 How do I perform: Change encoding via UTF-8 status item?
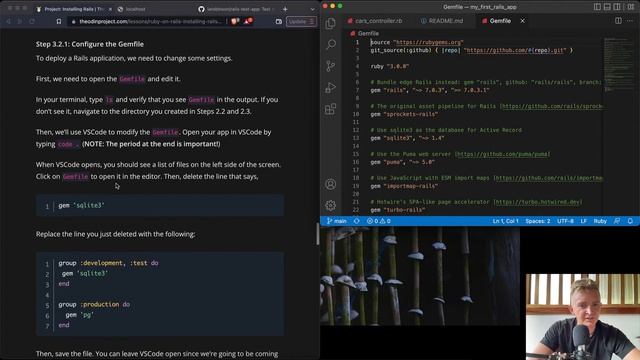(565, 221)
